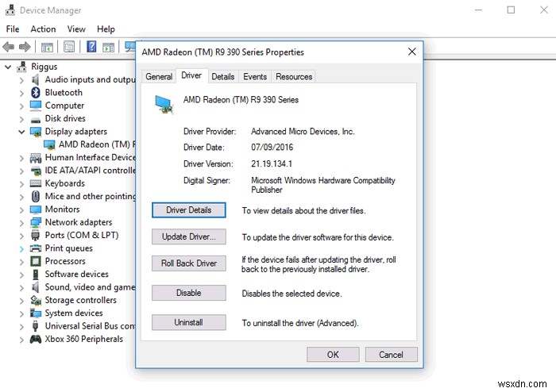Click the blue Help question-mark icon
The width and height of the screenshot is (556, 392).
click(91, 46)
